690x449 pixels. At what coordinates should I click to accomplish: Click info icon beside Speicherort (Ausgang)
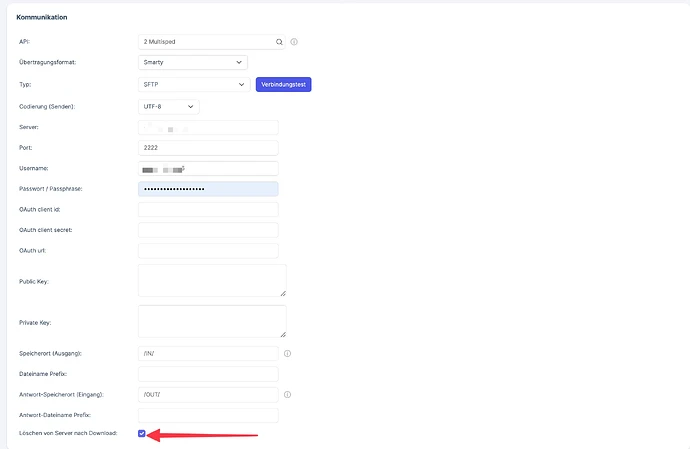click(x=287, y=353)
